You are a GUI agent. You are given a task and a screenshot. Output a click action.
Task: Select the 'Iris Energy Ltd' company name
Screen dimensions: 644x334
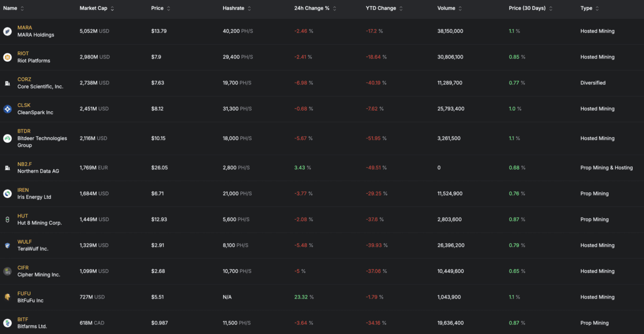point(35,197)
